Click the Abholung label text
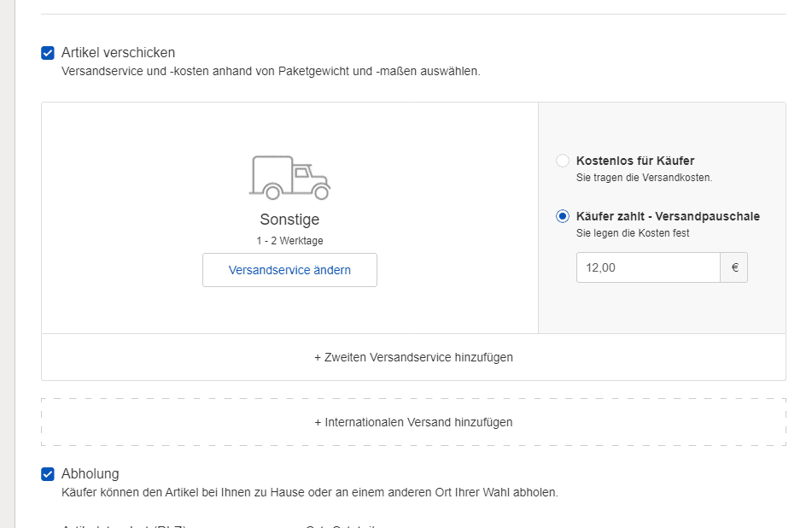The height and width of the screenshot is (528, 812). click(x=91, y=474)
